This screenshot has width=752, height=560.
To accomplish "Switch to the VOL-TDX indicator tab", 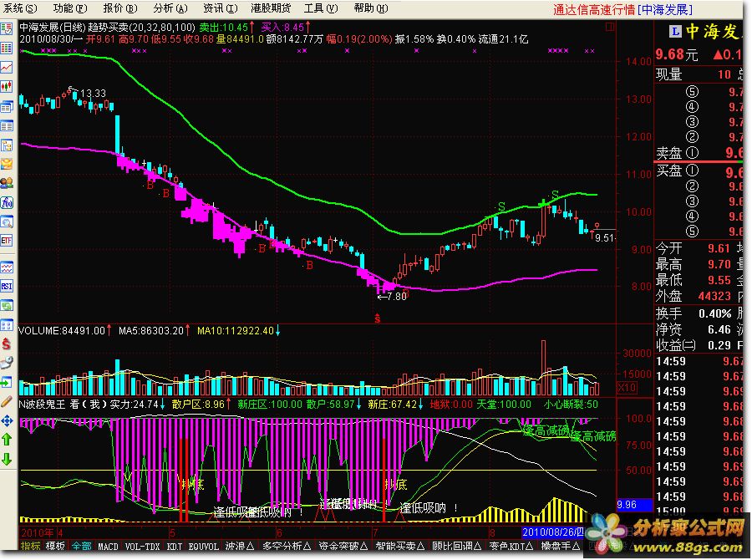I will (142, 546).
